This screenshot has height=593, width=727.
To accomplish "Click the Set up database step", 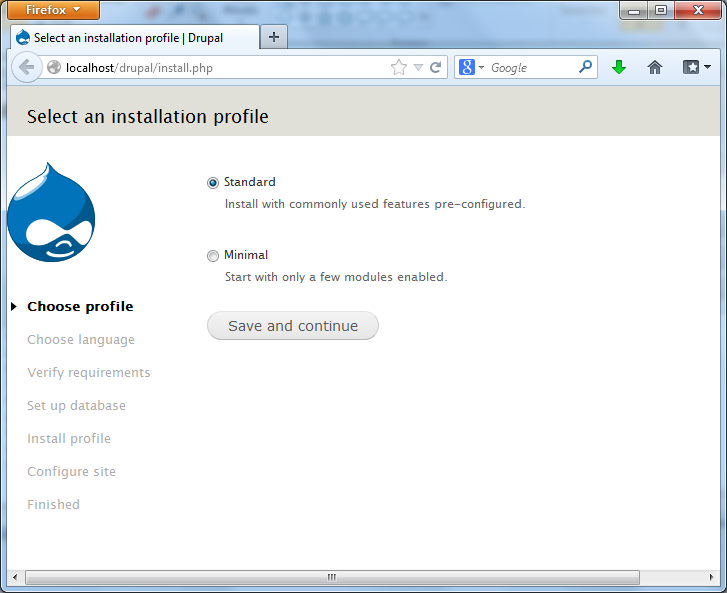I will pos(77,406).
